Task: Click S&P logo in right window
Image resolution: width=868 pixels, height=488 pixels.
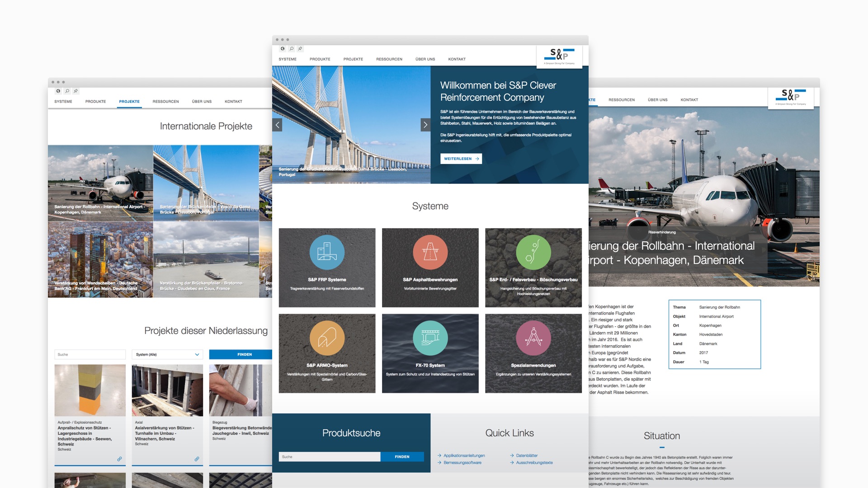Action: (x=791, y=97)
